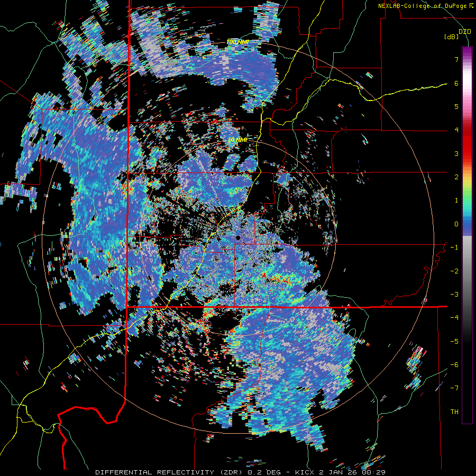This screenshot has height=476, width=476.
Task: Click the TH threshold label
Action: [x=454, y=412]
